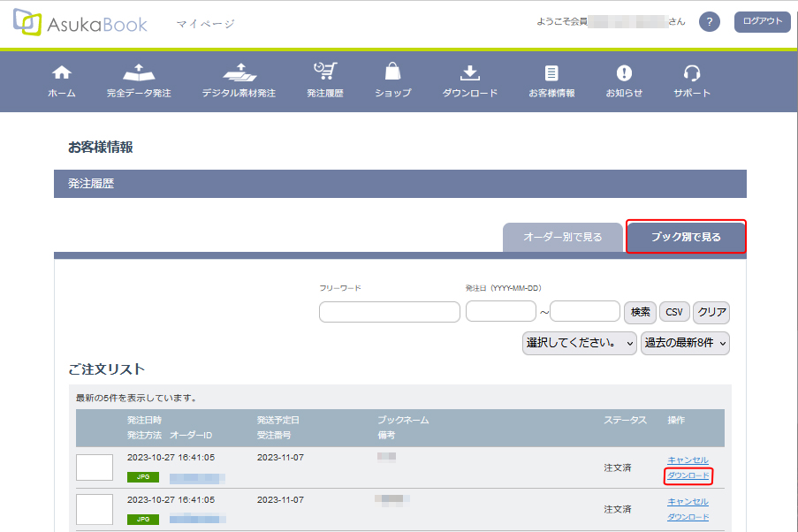Screen dimensions: 798x532
Task: Open デジタル素材発注 icon in navigation
Action: coord(239,73)
